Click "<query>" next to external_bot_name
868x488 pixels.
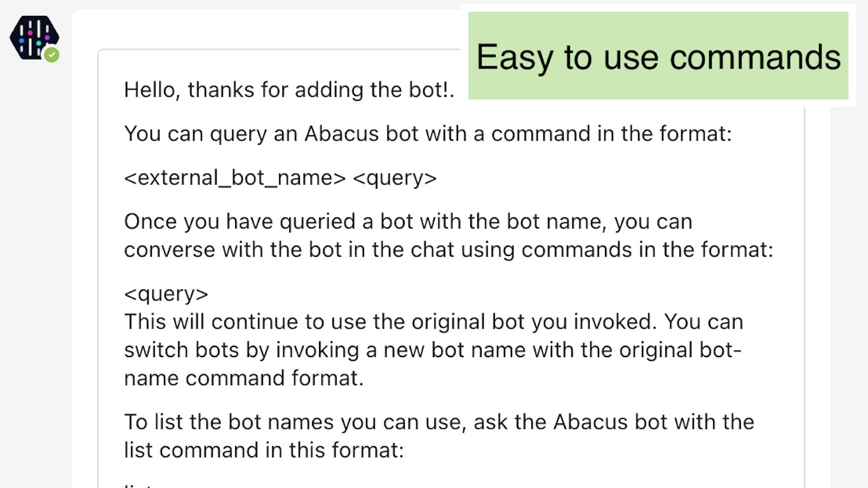click(395, 178)
